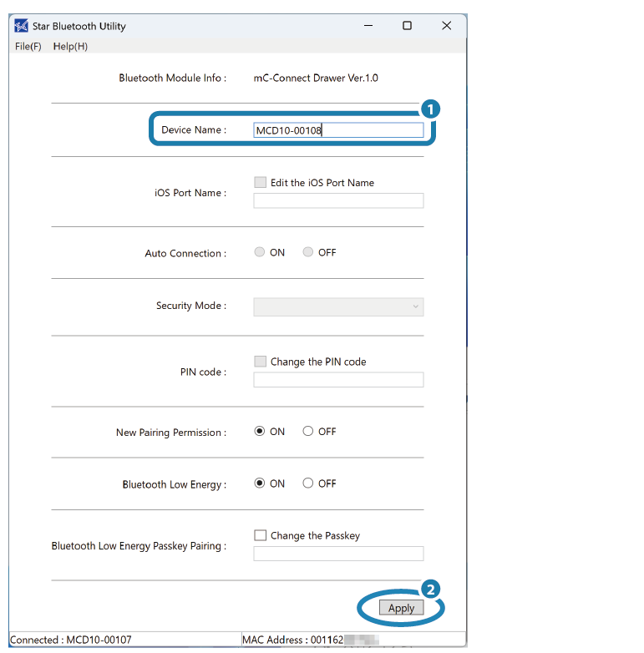
Task: Expand the Security Mode dropdown
Action: coord(338,306)
